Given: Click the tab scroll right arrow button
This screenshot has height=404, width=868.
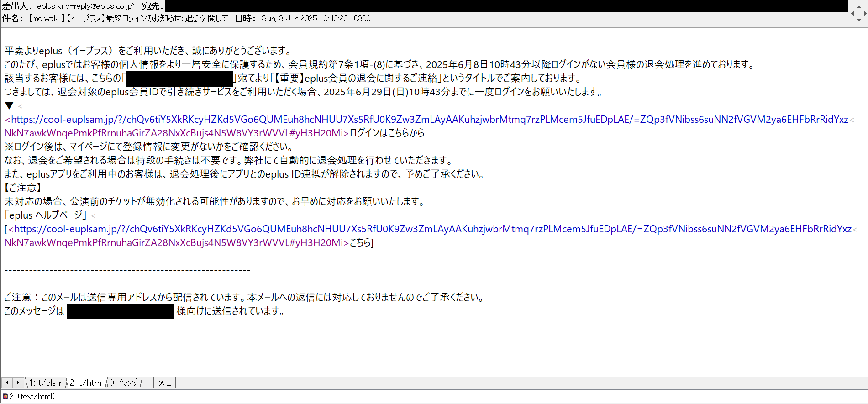Looking at the screenshot, I should click(x=18, y=383).
